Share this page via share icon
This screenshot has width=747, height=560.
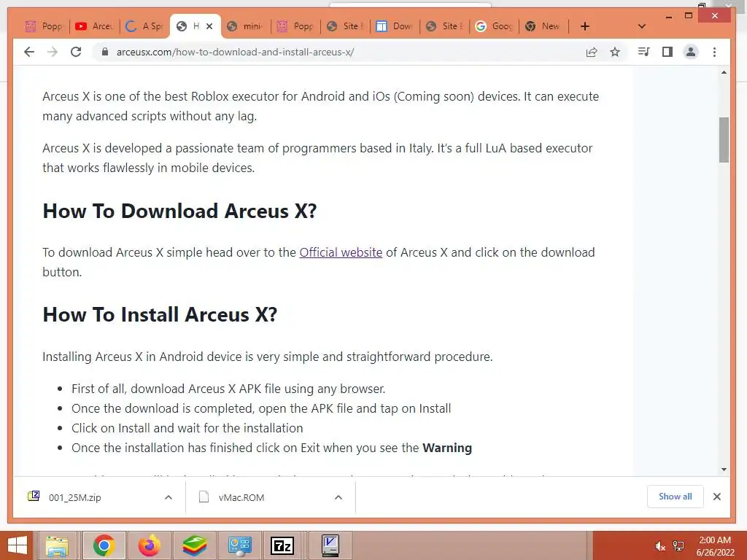pyautogui.click(x=591, y=52)
